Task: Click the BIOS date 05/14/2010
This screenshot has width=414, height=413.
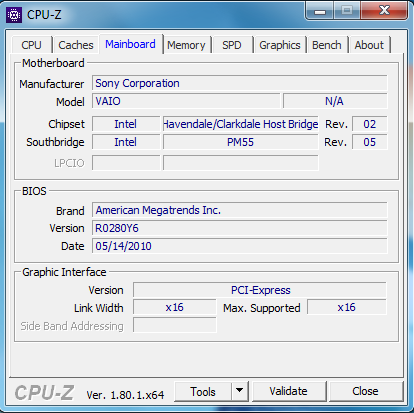Action: pyautogui.click(x=240, y=246)
